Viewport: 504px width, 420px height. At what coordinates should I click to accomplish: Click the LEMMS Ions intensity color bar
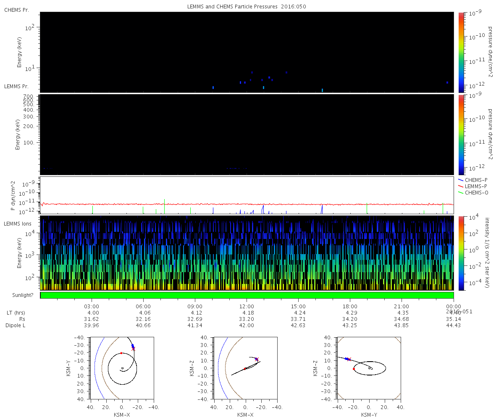pos(461,253)
